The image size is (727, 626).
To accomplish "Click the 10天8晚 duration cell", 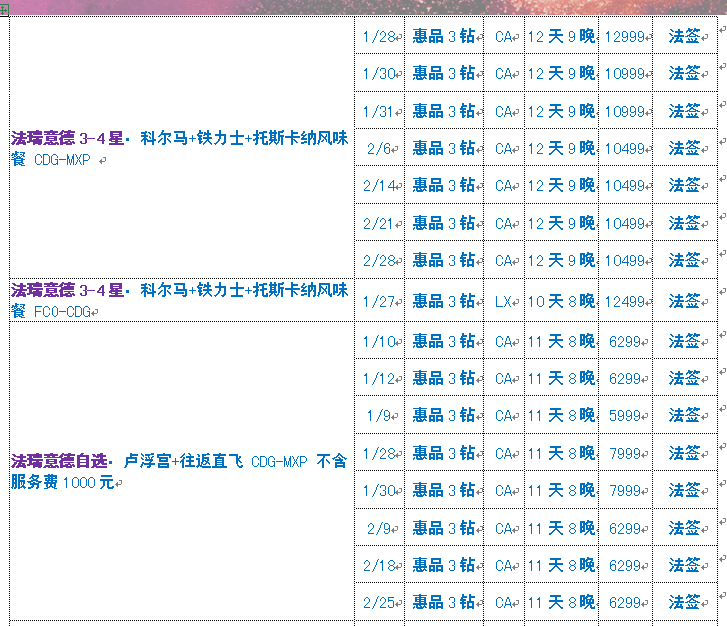I will (561, 302).
